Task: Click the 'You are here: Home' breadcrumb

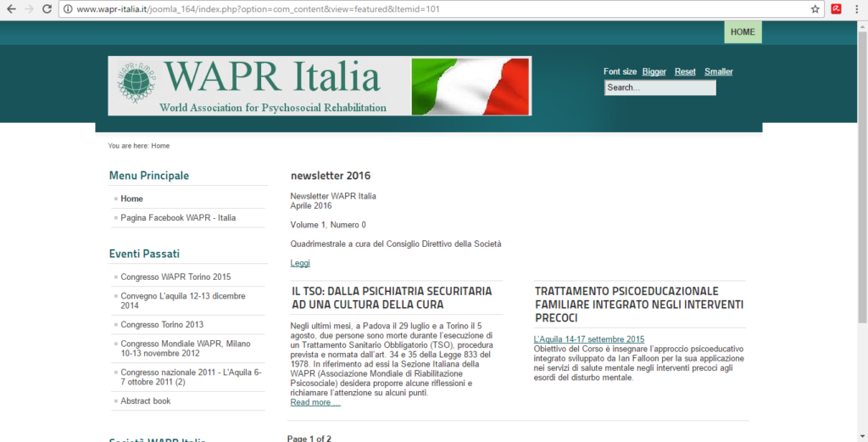Action: click(139, 146)
